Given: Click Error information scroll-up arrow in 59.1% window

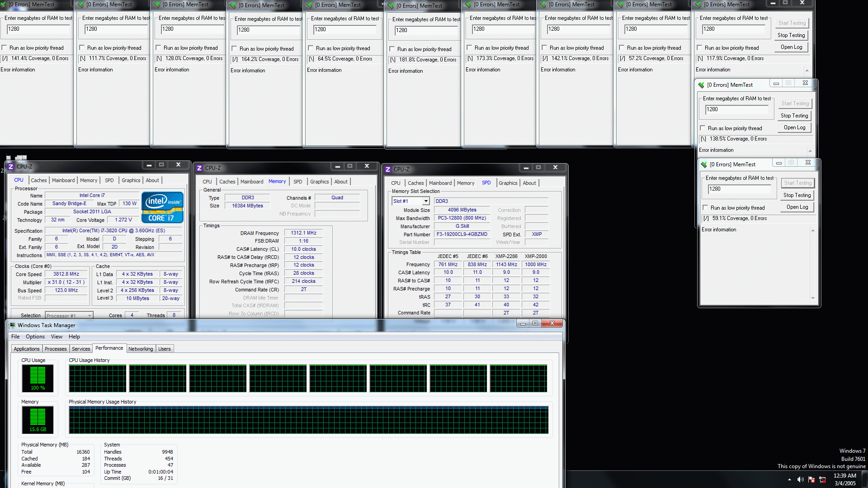Looking at the screenshot, I should coord(813,231).
